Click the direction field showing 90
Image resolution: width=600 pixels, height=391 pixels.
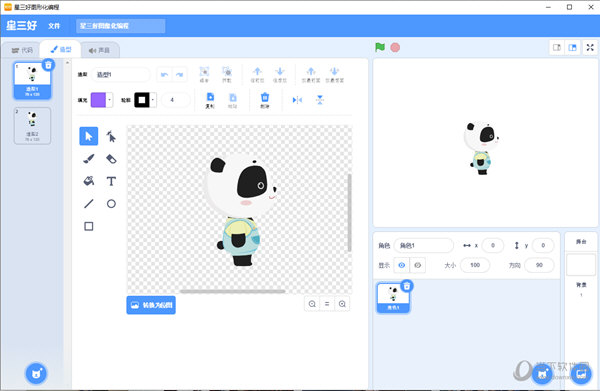[539, 265]
